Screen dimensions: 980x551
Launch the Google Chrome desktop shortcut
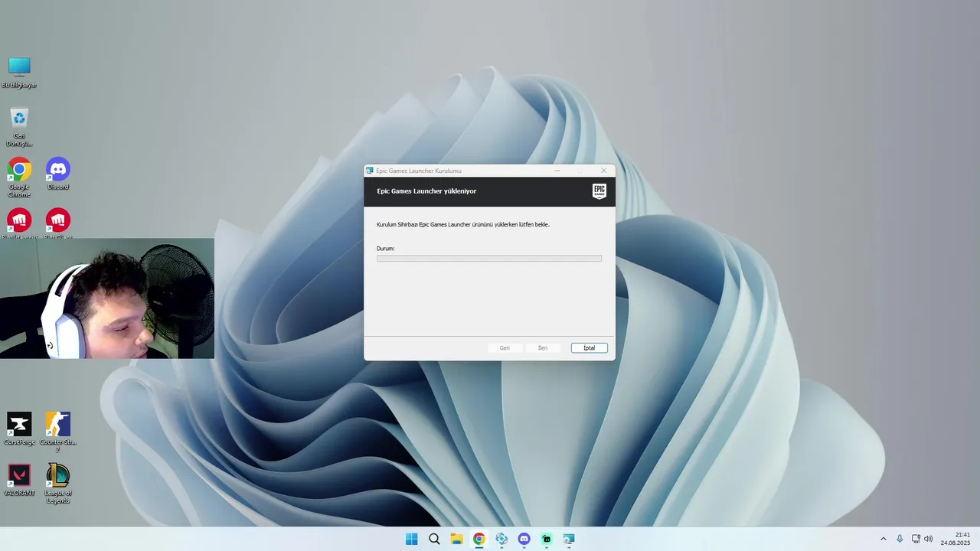tap(19, 178)
